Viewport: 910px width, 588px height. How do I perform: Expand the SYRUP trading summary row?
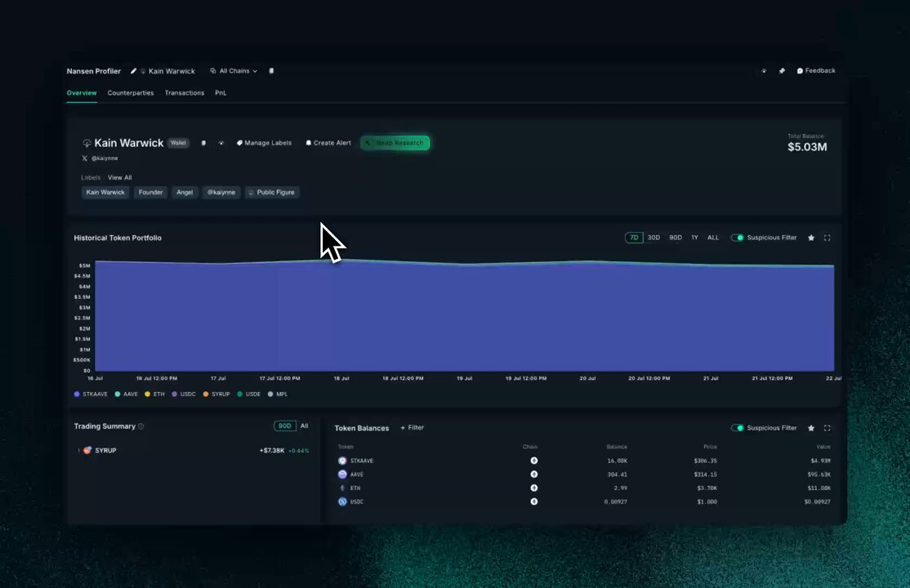coord(78,451)
